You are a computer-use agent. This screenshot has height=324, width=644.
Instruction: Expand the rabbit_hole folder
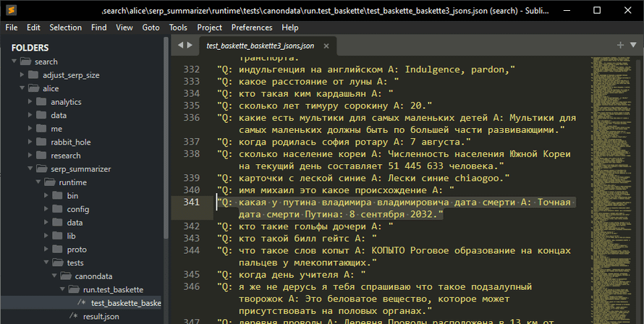pos(30,142)
